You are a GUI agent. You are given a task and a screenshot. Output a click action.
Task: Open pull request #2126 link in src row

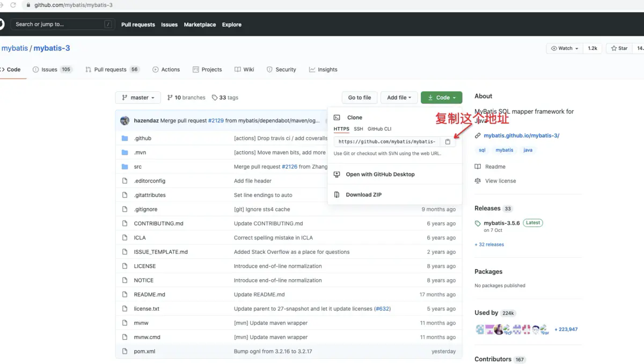289,167
